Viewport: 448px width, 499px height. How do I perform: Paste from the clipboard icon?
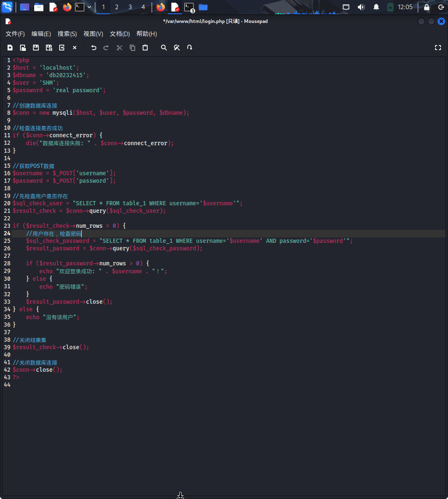click(145, 48)
